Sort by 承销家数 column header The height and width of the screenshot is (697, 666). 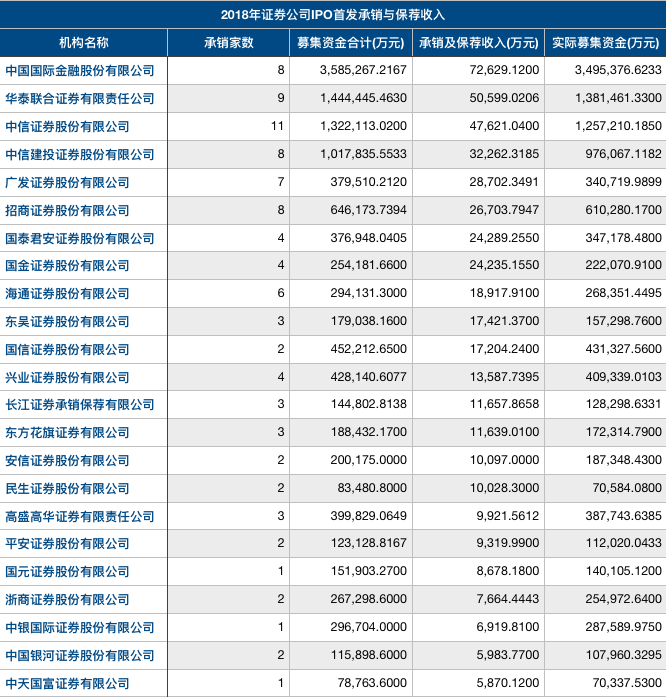(x=229, y=43)
